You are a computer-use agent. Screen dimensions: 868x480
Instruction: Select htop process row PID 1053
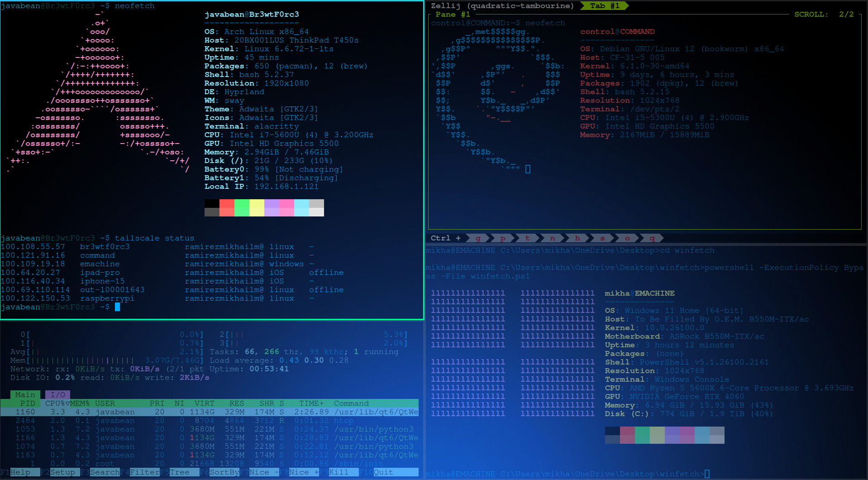click(210, 429)
